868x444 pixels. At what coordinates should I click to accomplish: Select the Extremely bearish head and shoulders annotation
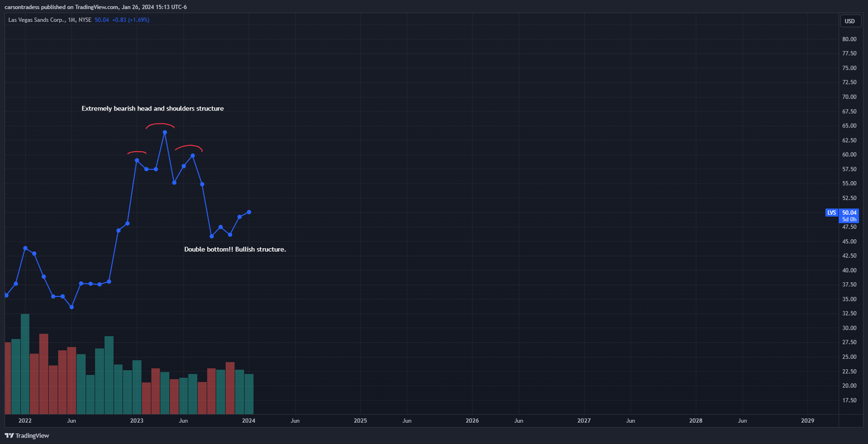click(x=152, y=108)
